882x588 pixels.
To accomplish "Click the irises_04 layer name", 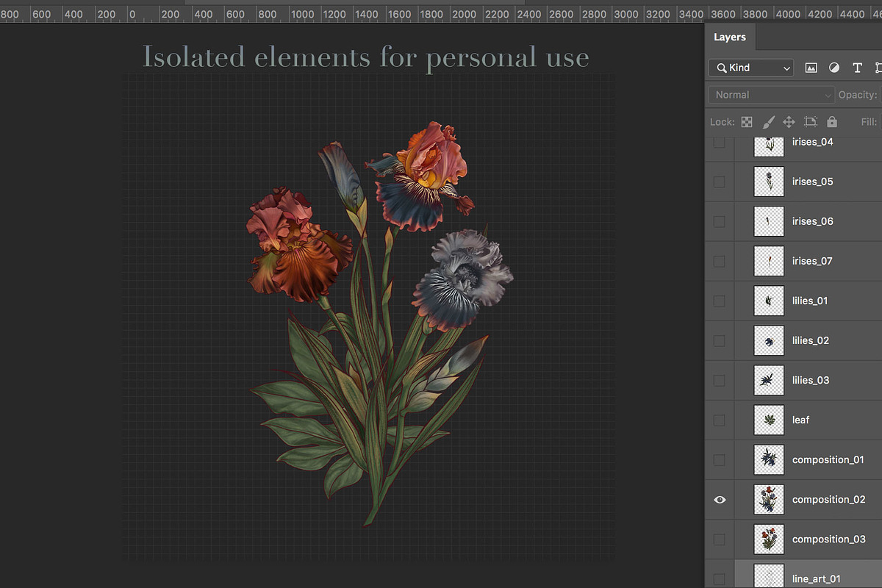I will click(x=813, y=142).
